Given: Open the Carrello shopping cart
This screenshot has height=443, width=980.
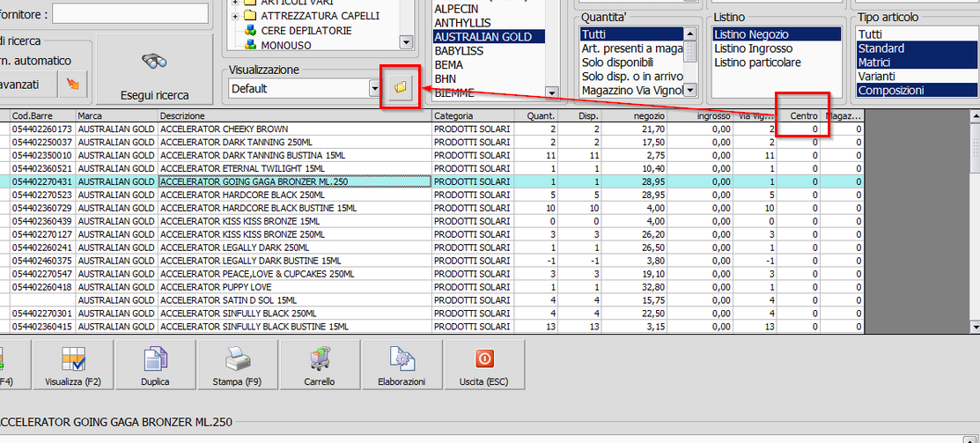Looking at the screenshot, I should tap(320, 365).
